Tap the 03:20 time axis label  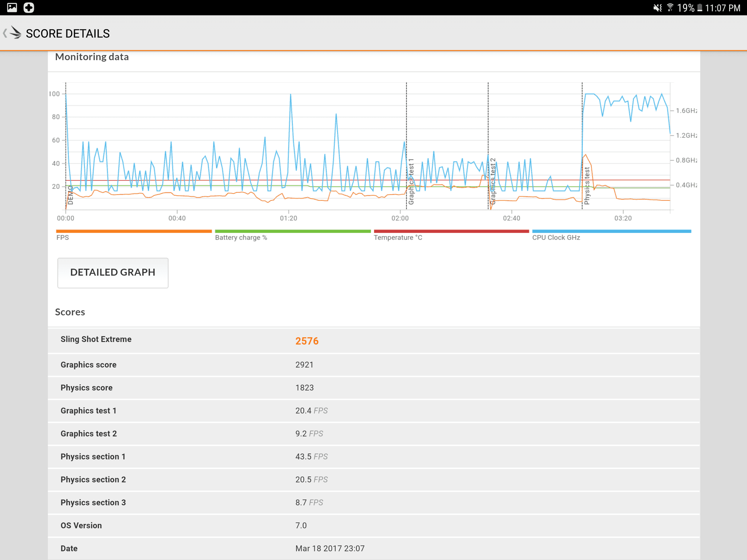(x=623, y=218)
